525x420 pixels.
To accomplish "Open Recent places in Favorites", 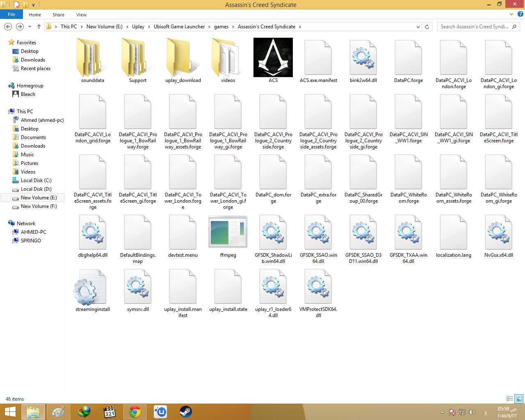I will point(35,68).
